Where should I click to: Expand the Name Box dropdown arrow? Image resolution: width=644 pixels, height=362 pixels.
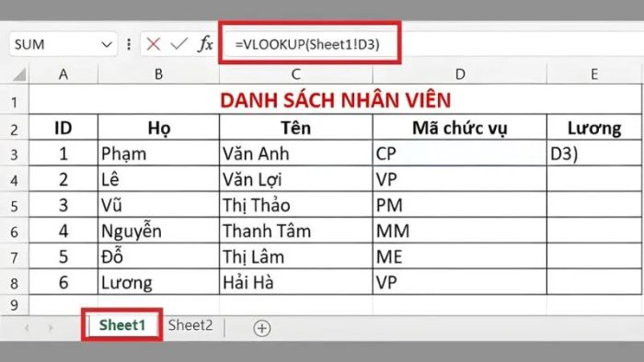pyautogui.click(x=107, y=44)
